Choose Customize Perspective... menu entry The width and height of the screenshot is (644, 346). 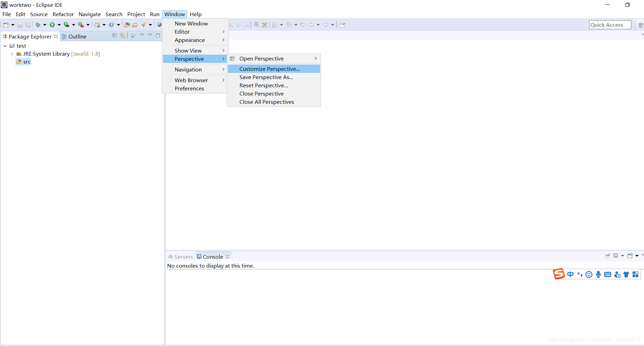(x=274, y=69)
